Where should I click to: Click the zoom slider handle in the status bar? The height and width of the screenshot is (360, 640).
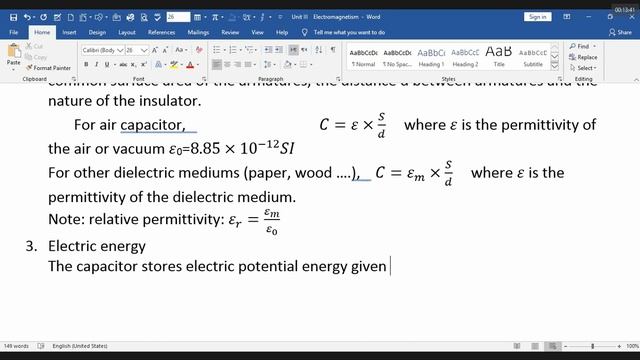593,346
